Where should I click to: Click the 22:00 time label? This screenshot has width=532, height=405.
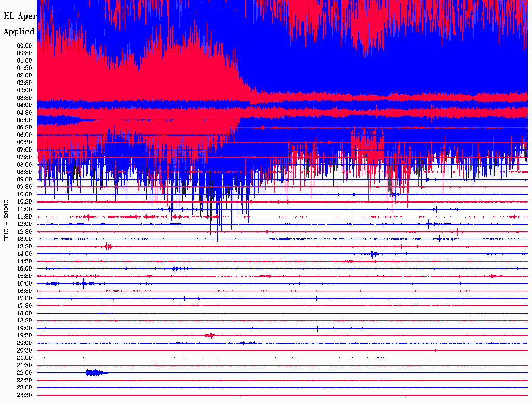[24, 373]
